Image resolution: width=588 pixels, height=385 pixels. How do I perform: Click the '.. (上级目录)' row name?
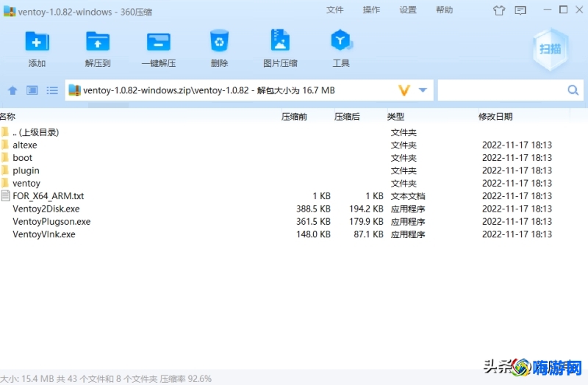35,132
